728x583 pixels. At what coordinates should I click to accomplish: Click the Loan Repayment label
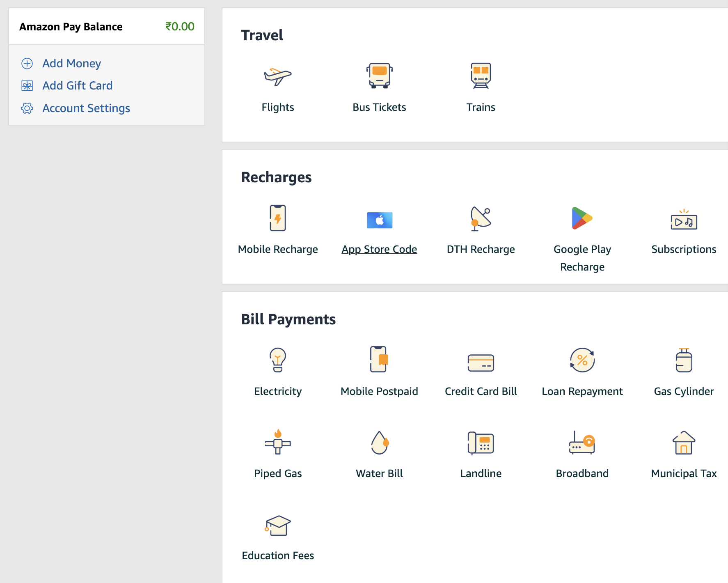582,391
